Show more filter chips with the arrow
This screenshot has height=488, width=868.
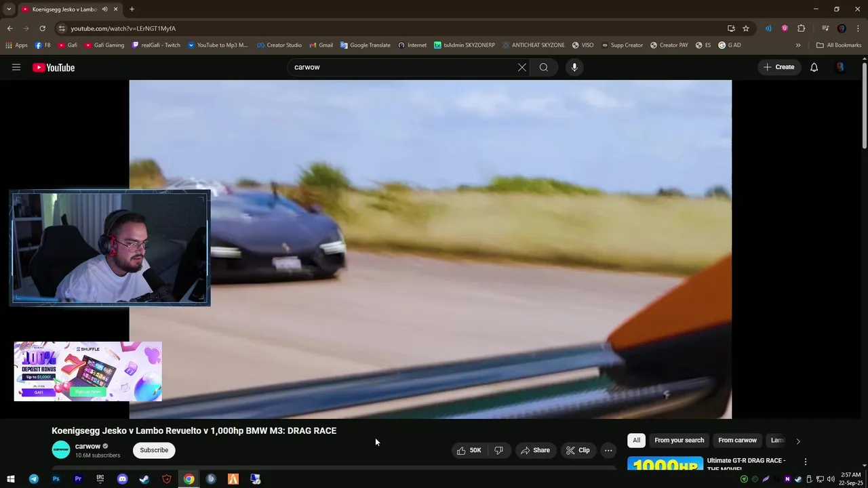click(x=798, y=441)
